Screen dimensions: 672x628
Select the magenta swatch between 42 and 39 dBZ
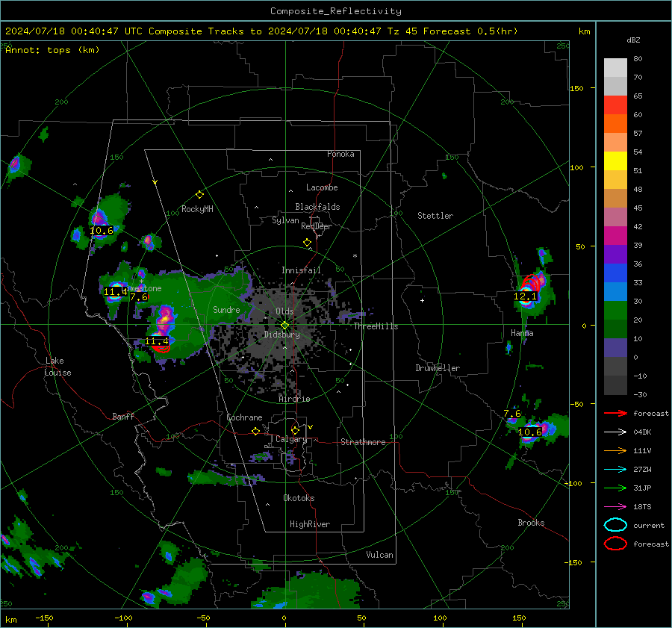(615, 236)
